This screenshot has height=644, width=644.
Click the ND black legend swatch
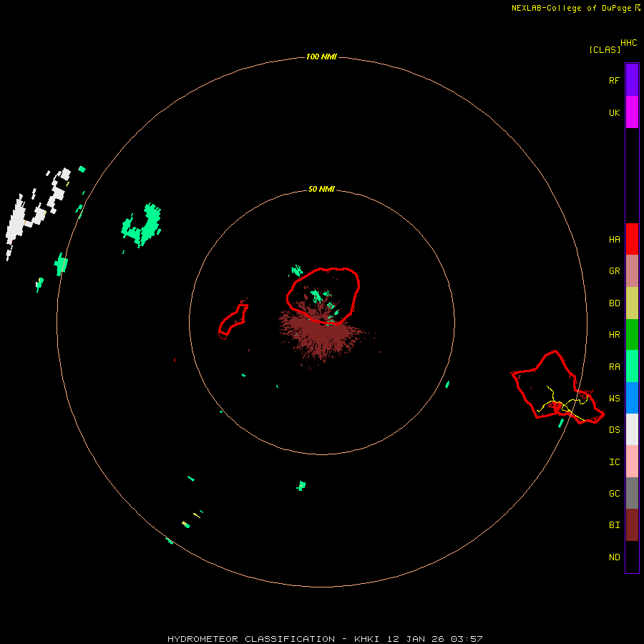632,557
